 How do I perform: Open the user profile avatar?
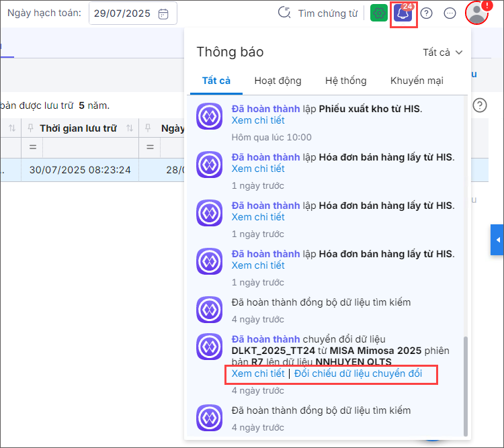click(476, 13)
